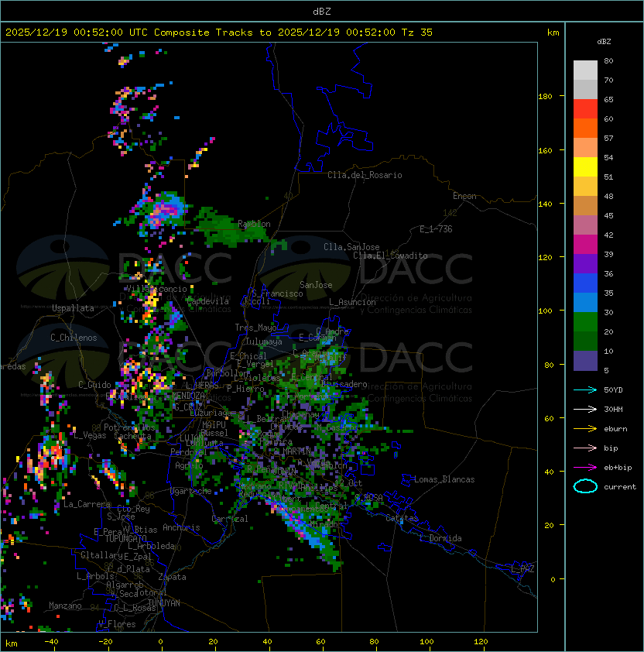644x652 pixels.
Task: Click the 'eb+bip' legend label
Action: coord(618,468)
